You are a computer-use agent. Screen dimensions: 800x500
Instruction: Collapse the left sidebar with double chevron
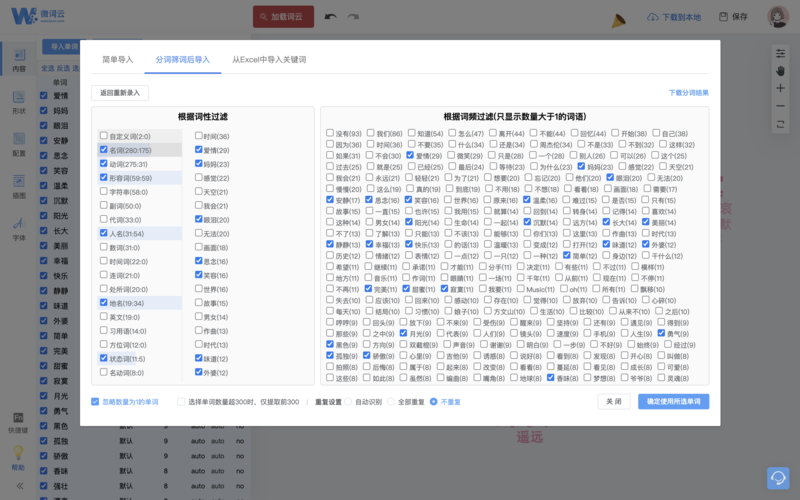pyautogui.click(x=19, y=486)
